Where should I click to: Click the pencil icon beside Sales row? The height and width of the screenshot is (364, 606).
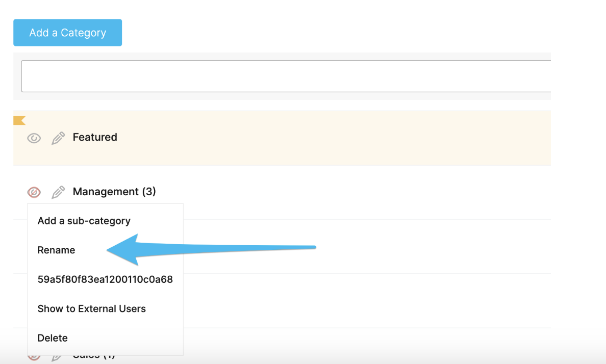pos(57,357)
